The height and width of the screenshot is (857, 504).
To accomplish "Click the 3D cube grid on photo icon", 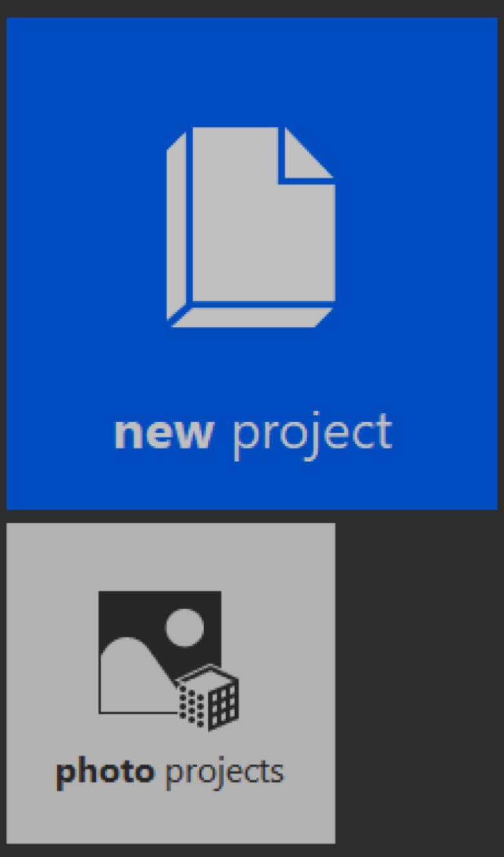I will [208, 698].
